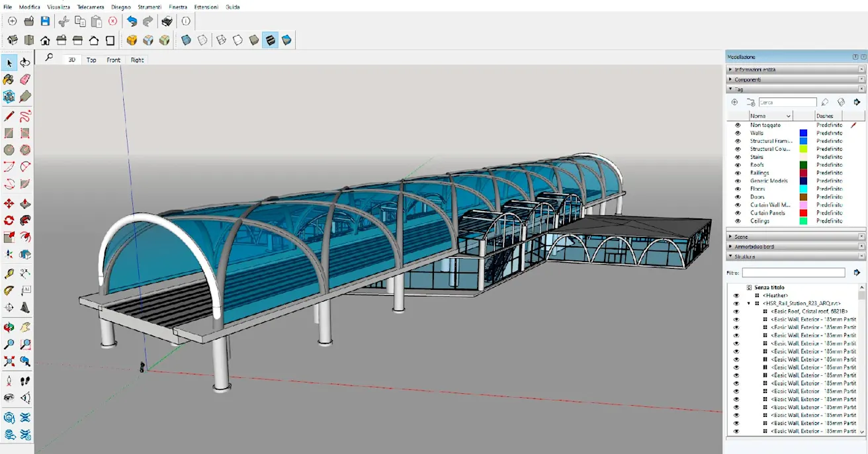Select the Orbit camera tool
The width and height of the screenshot is (868, 454).
[x=9, y=328]
